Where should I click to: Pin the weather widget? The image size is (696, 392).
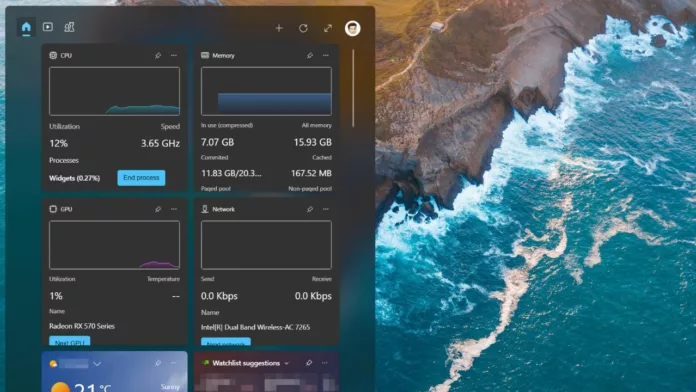coord(158,363)
